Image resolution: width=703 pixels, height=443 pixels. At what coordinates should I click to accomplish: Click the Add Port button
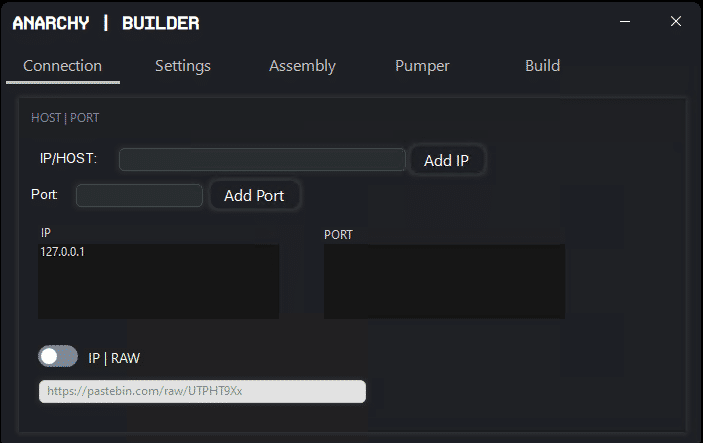click(254, 195)
